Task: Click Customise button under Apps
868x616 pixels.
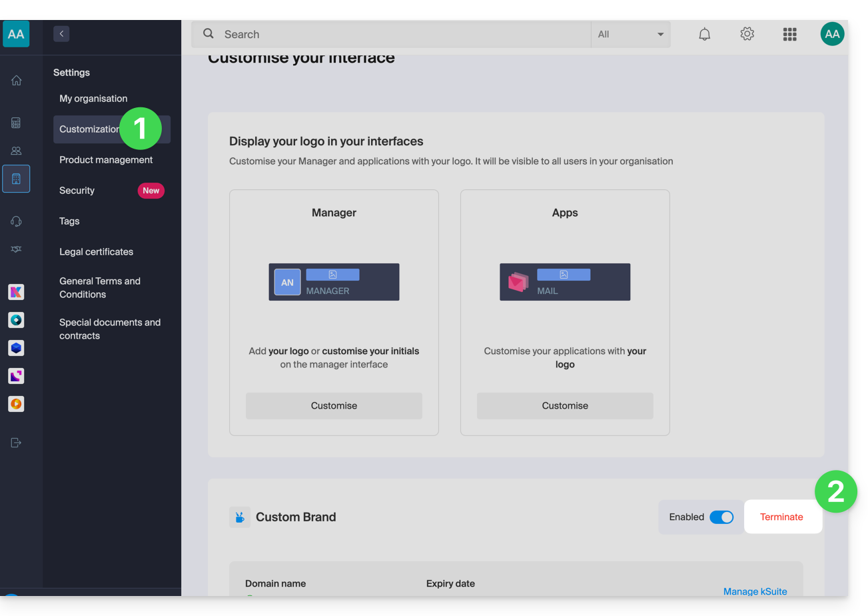Action: (565, 406)
